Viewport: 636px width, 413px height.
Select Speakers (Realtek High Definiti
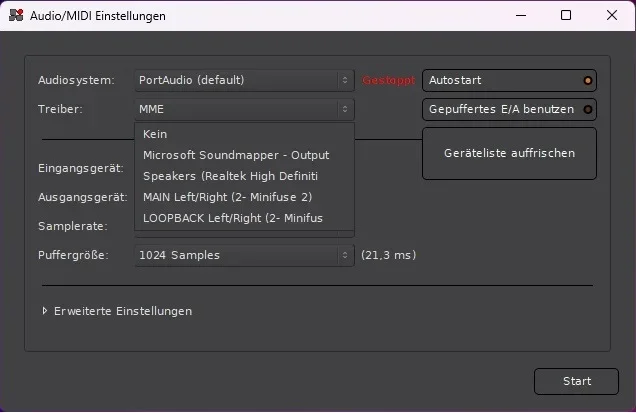(244, 176)
